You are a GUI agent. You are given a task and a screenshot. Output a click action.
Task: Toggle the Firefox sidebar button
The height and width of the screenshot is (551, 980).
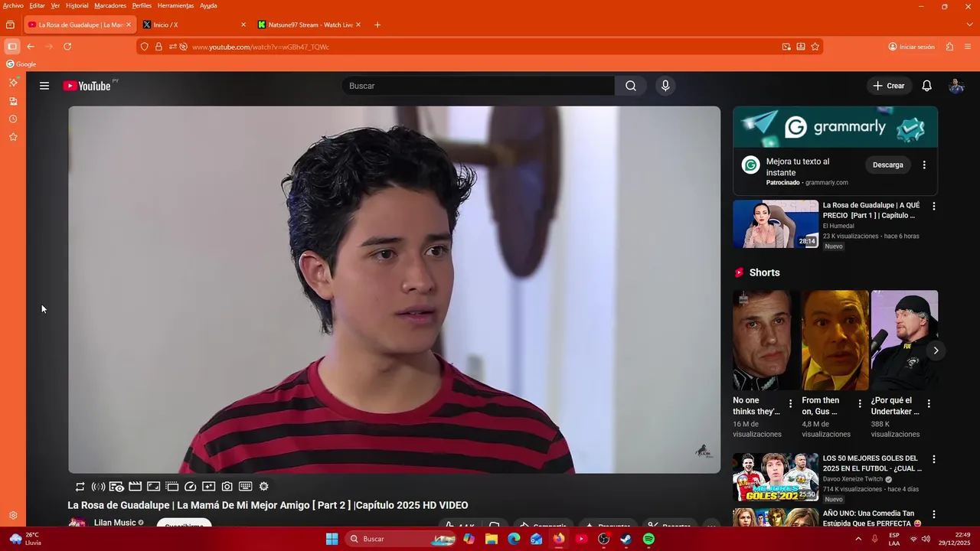point(12,47)
